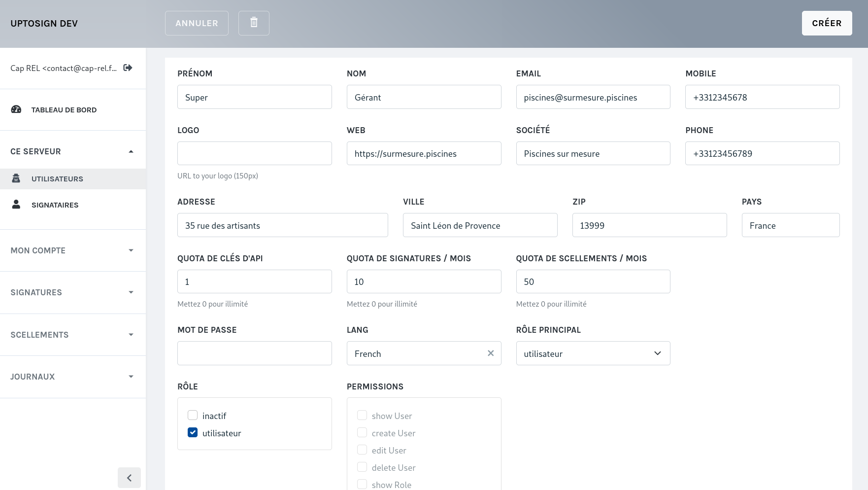The height and width of the screenshot is (490, 868).
Task: Click the dashboard gauge icon
Action: [16, 109]
